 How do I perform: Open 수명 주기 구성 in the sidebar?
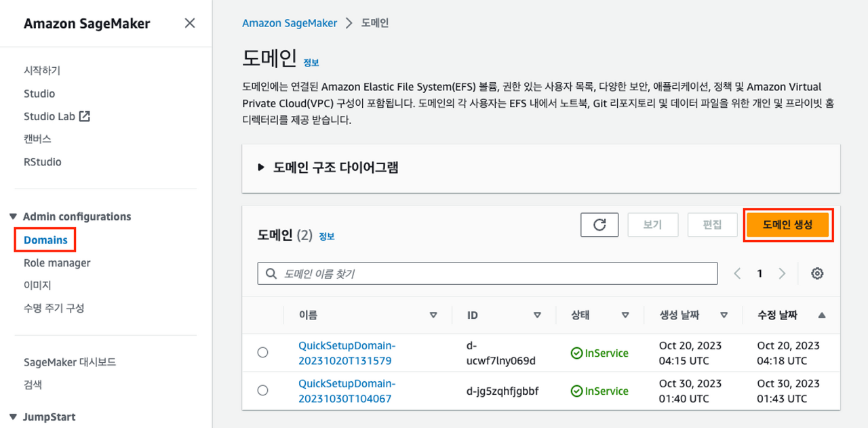(x=54, y=308)
